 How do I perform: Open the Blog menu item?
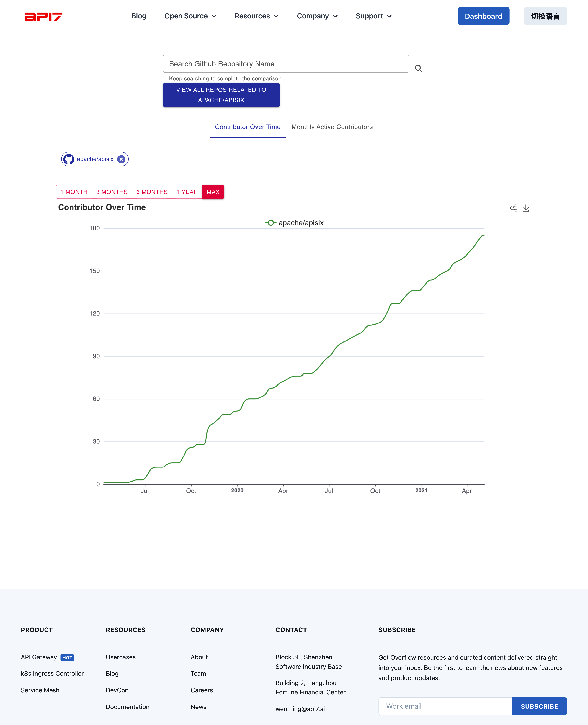tap(138, 16)
